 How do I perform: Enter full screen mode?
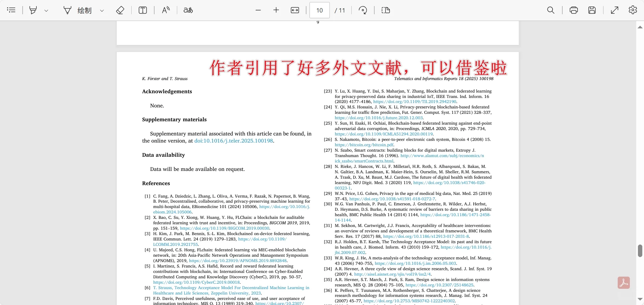click(615, 10)
